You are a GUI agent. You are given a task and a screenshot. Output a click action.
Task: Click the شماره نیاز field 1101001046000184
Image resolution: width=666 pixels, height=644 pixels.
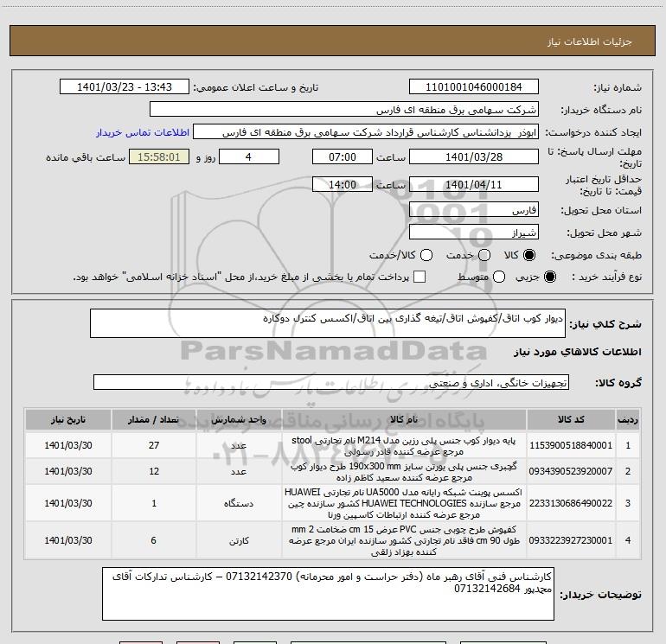click(474, 87)
